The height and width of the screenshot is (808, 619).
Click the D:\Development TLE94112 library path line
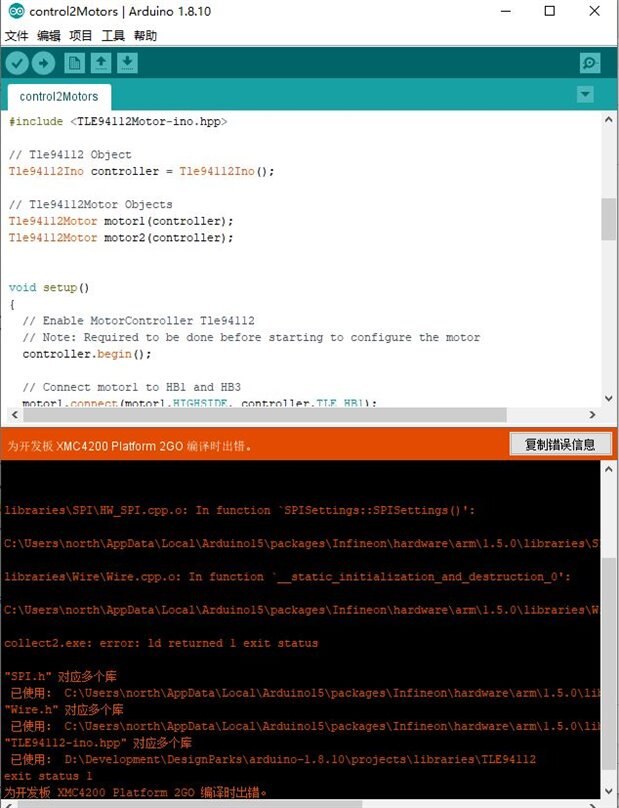point(273,759)
